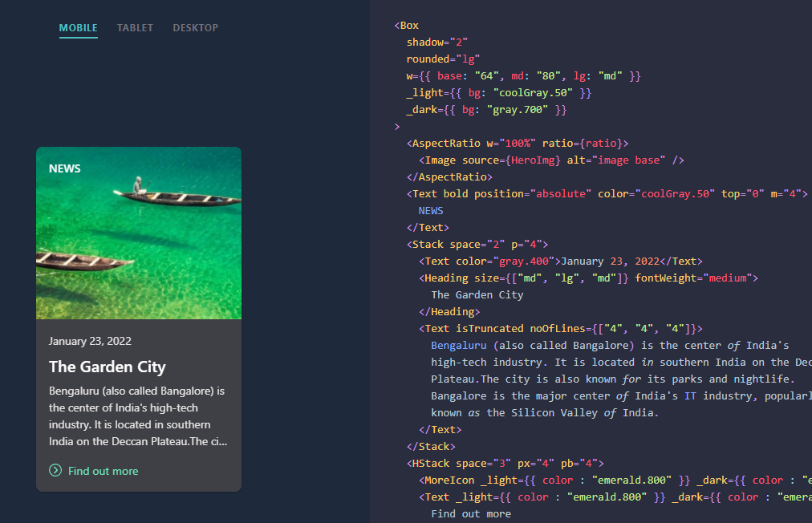Click the Bengaluru description paragraph in card
The image size is (812, 523).
(x=138, y=416)
